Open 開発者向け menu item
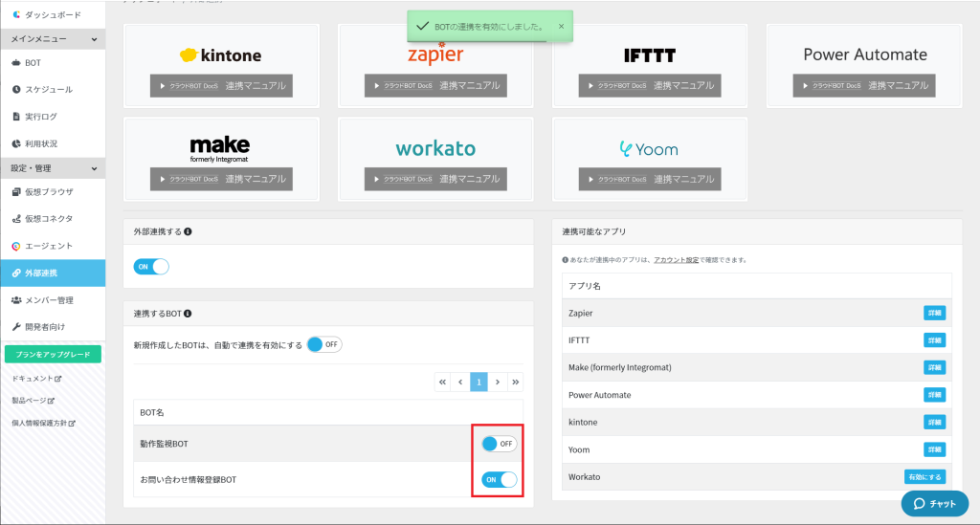The width and height of the screenshot is (980, 525). click(x=54, y=326)
